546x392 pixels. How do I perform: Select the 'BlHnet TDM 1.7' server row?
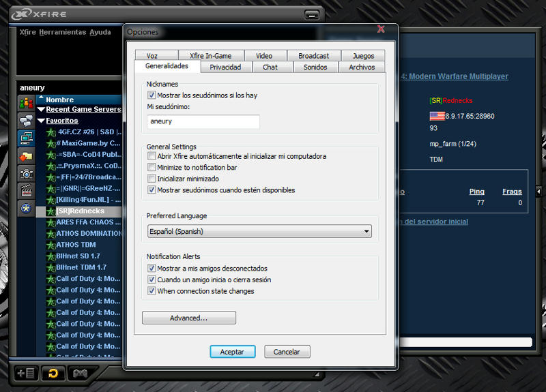coord(78,267)
